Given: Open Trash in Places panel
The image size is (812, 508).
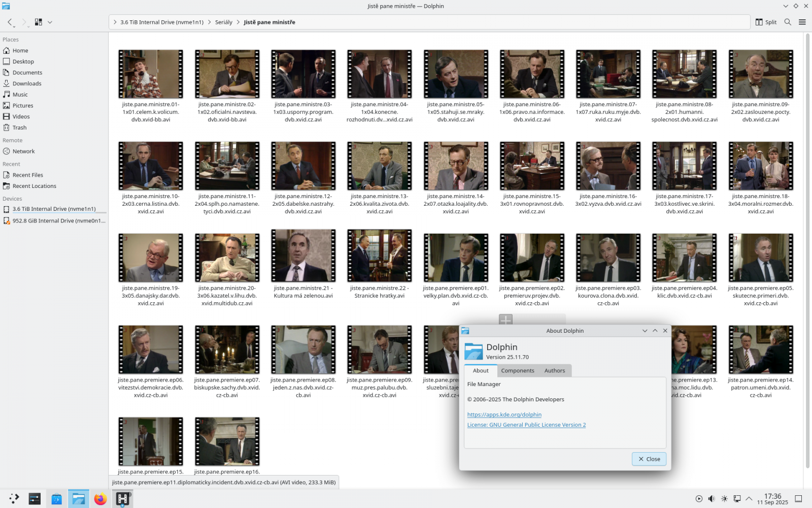Looking at the screenshot, I should (54, 128).
